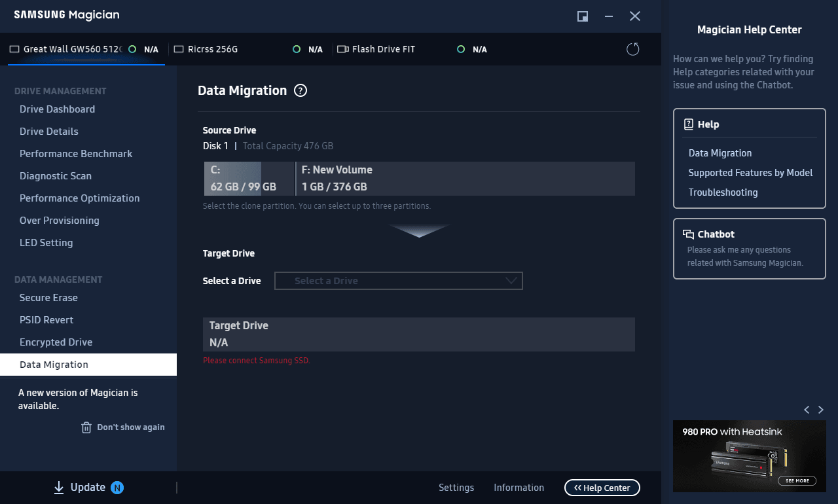Open Secure Erase
The width and height of the screenshot is (838, 504).
click(88, 298)
